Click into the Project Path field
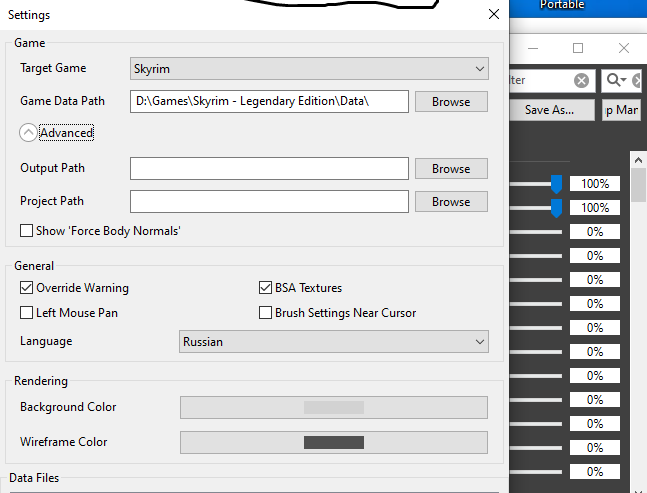647x493 pixels. (269, 202)
